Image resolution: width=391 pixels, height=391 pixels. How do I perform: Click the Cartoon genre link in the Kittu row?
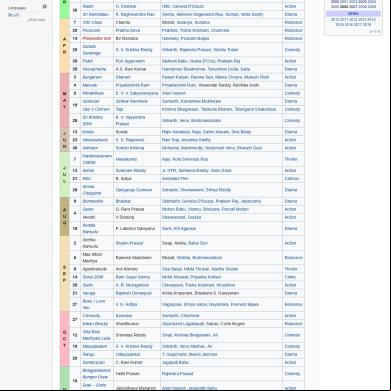[291, 178]
